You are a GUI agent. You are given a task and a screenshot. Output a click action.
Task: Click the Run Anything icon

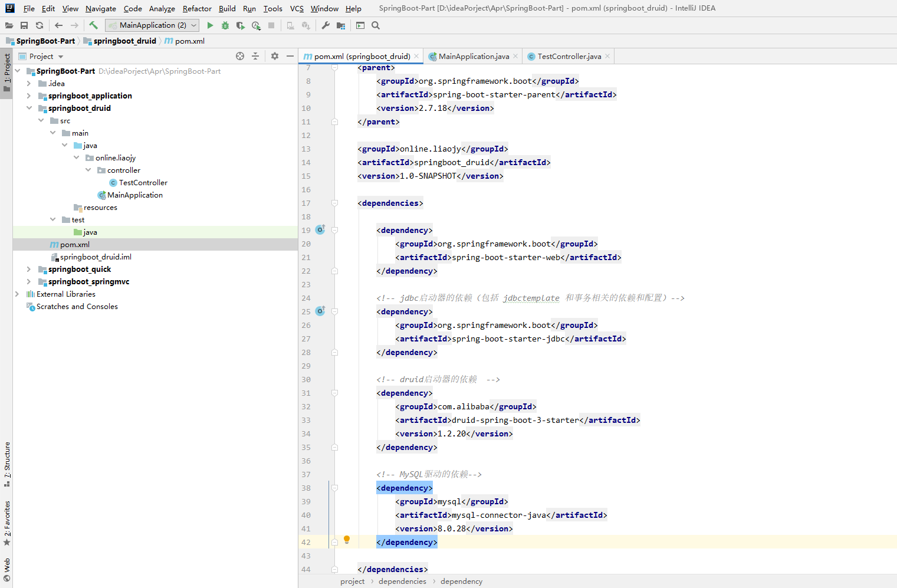[x=360, y=25]
